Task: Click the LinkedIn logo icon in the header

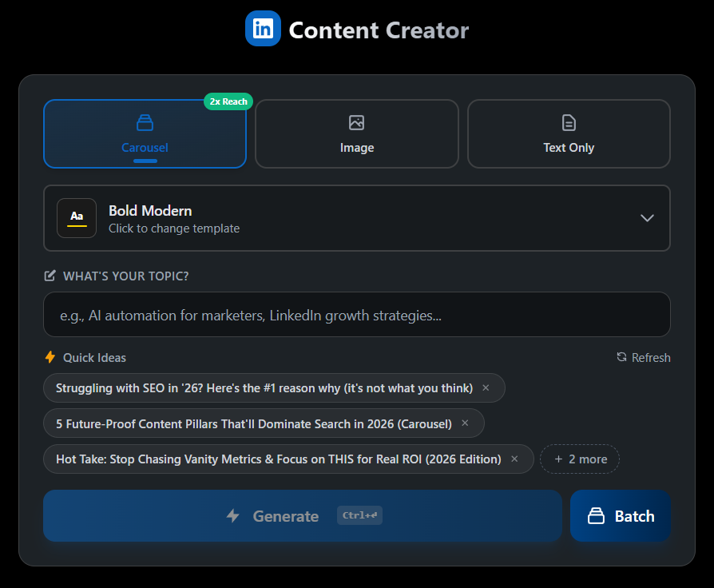Action: point(263,28)
